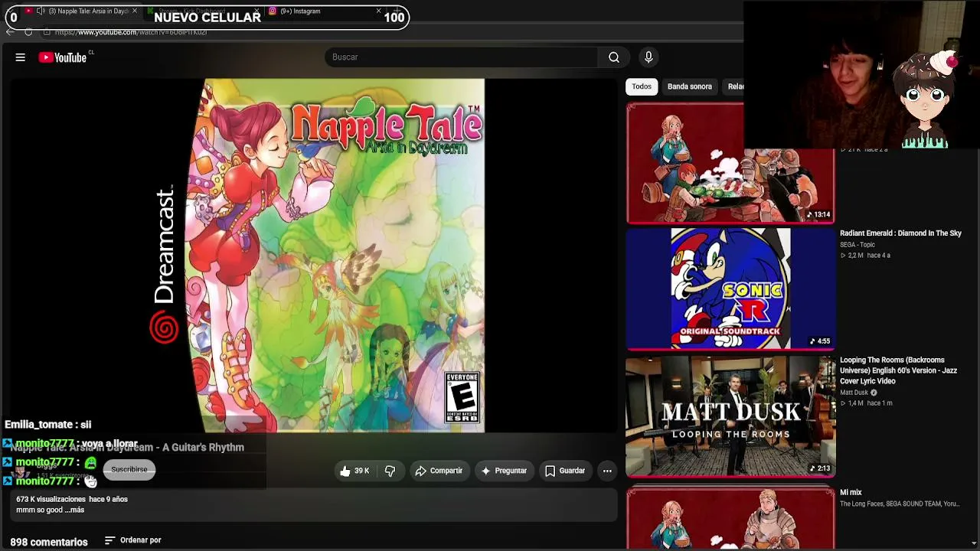Screen dimensions: 980x551
Task: Go back with browser back arrow
Action: 10,32
